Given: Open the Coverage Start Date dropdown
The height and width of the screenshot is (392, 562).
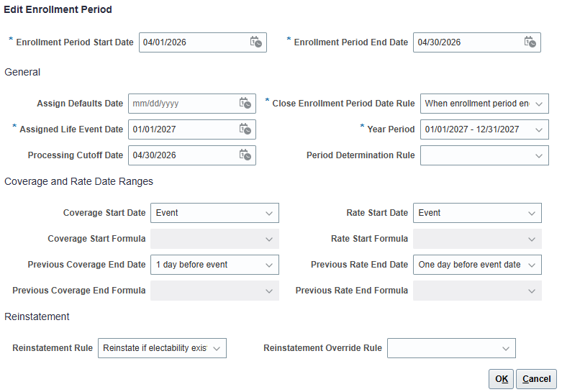Looking at the screenshot, I should click(x=214, y=213).
